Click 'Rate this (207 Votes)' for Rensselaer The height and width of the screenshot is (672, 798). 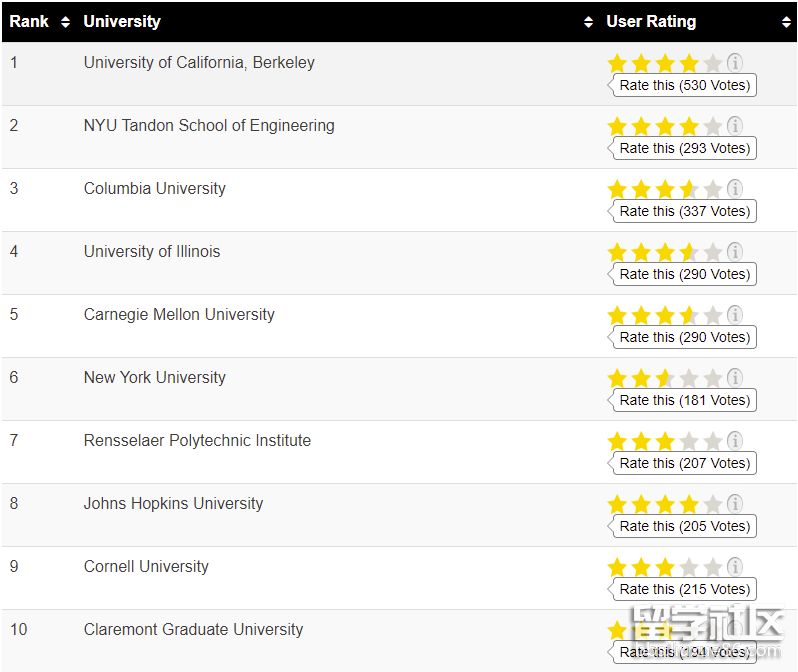684,464
